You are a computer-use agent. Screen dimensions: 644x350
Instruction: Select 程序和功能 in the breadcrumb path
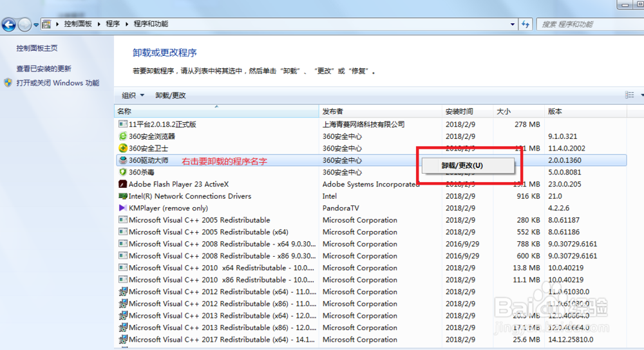[x=151, y=24]
